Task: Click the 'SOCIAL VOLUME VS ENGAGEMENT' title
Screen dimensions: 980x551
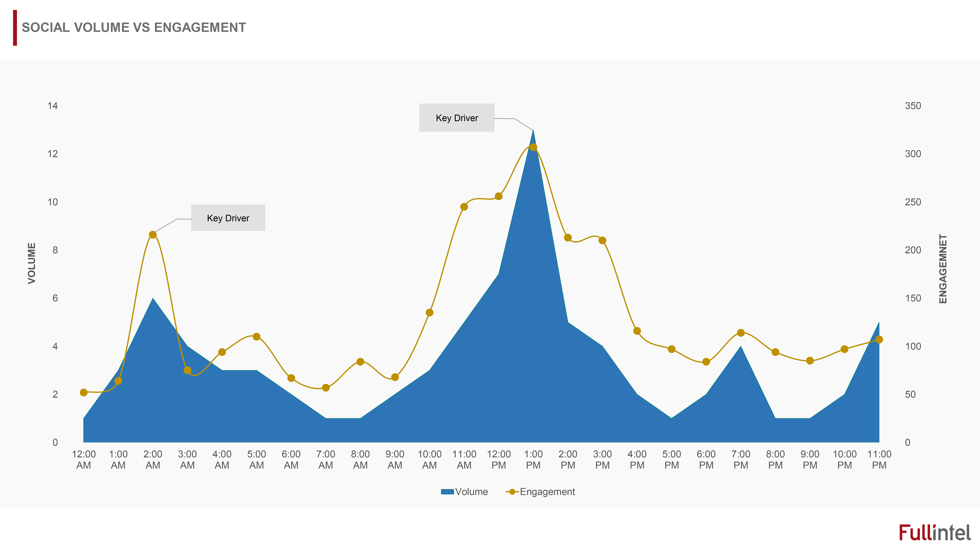Action: (x=134, y=27)
